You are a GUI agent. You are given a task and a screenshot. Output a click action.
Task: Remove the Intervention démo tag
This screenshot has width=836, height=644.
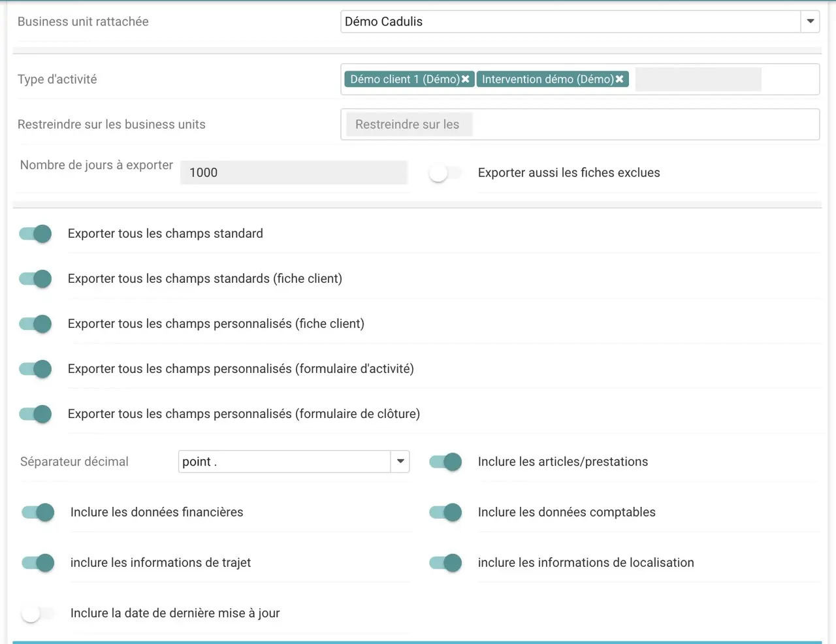coord(619,79)
